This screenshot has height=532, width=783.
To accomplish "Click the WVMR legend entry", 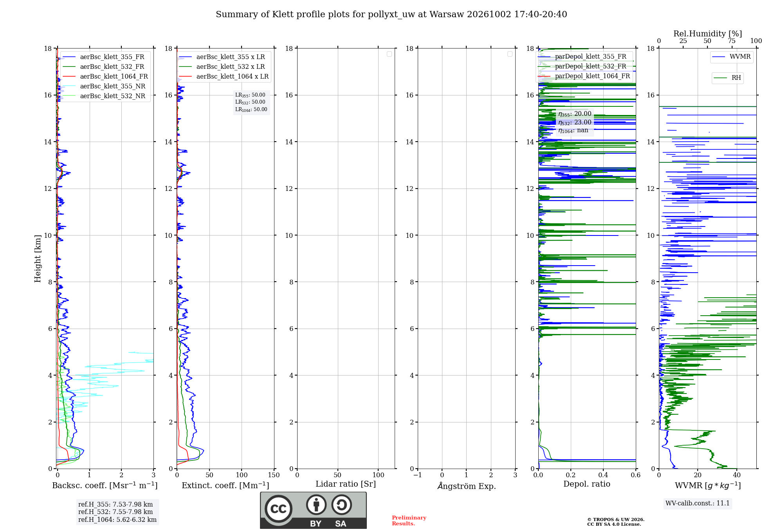I will click(x=732, y=57).
